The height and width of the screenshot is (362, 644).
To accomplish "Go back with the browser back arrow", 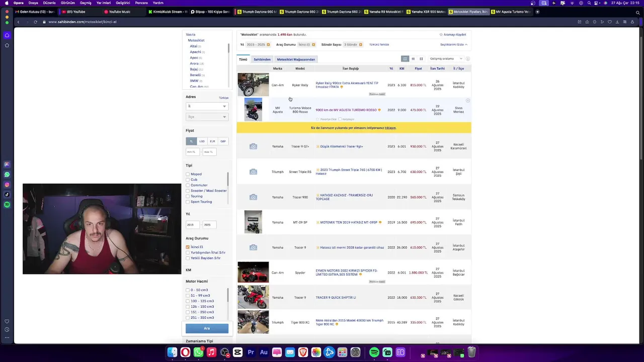I will point(18,22).
